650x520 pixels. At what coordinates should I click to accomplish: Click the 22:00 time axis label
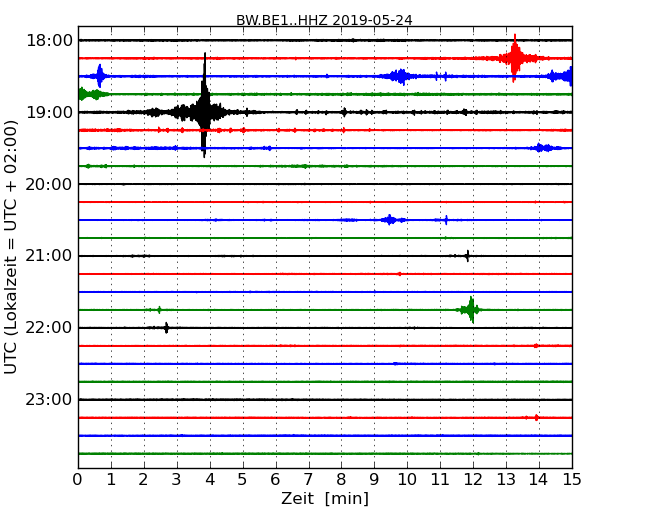pyautogui.click(x=49, y=328)
